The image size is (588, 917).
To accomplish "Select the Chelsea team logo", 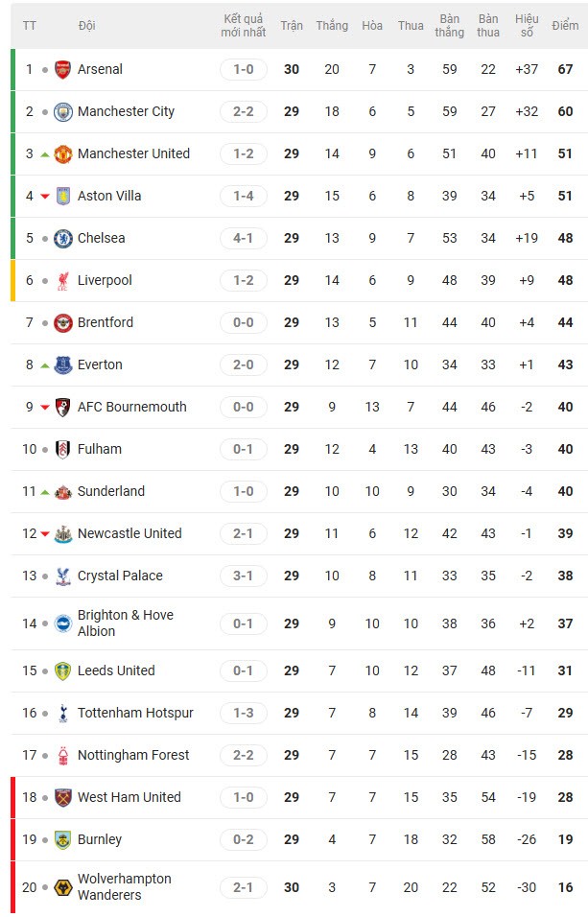I will click(x=62, y=238).
